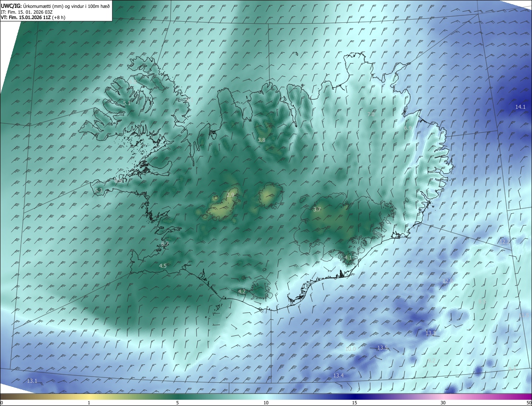This screenshot has width=532, height=406.
Task: Click the valid time line 'VT: Fim. 15.01.2026 11Z'
Action: [27, 17]
